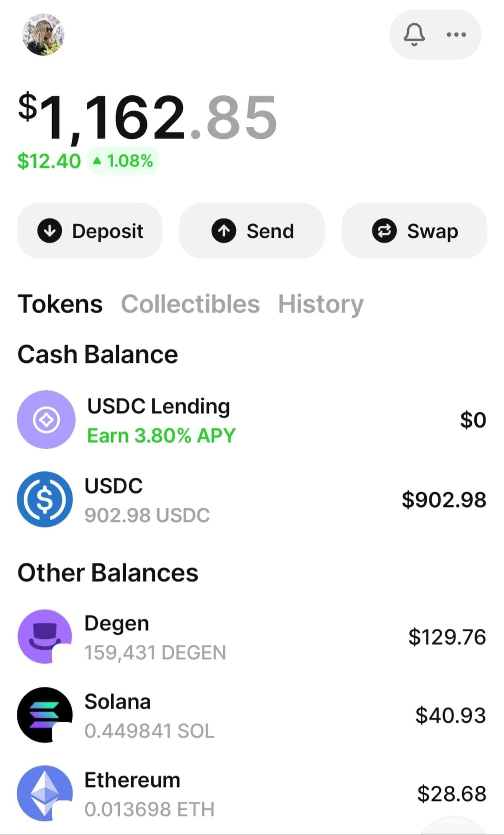This screenshot has width=504, height=835.
Task: Tap the USDC coin icon
Action: pyautogui.click(x=45, y=499)
